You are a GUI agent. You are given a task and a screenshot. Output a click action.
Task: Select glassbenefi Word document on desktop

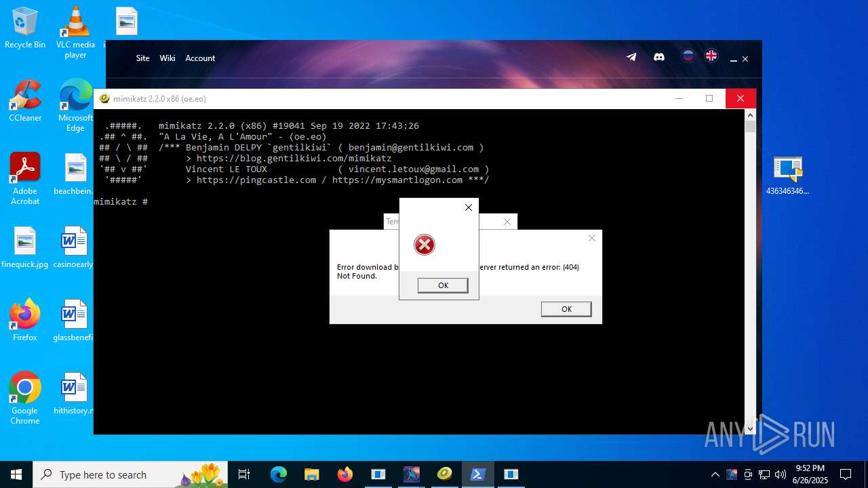[73, 321]
